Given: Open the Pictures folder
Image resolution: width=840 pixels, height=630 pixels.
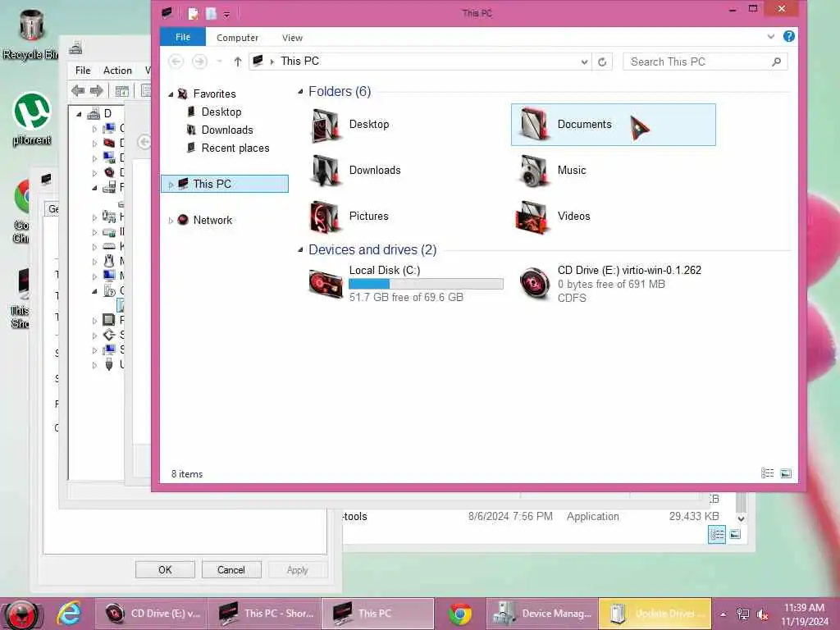Looking at the screenshot, I should [349, 217].
